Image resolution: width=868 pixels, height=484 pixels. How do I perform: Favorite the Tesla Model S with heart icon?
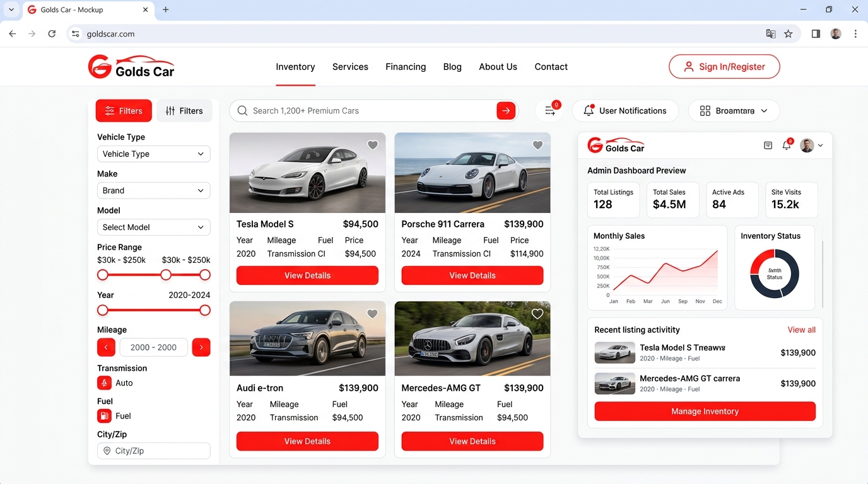[373, 145]
